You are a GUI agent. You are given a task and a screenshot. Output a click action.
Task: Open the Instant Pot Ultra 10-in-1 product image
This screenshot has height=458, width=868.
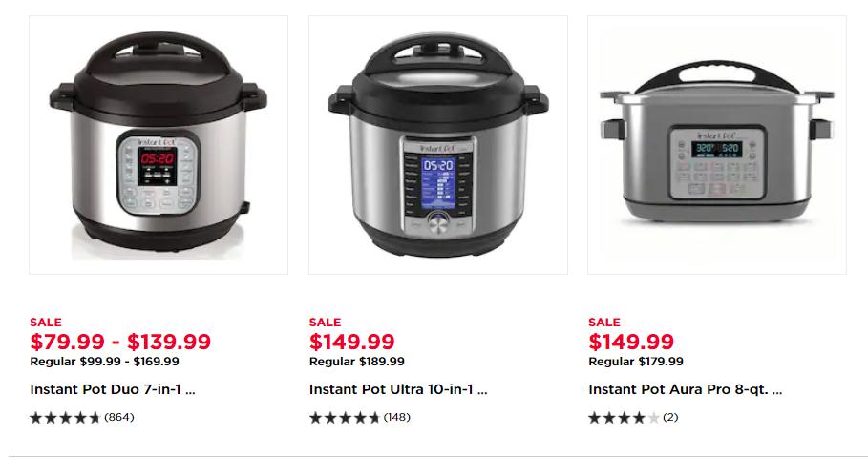point(438,145)
